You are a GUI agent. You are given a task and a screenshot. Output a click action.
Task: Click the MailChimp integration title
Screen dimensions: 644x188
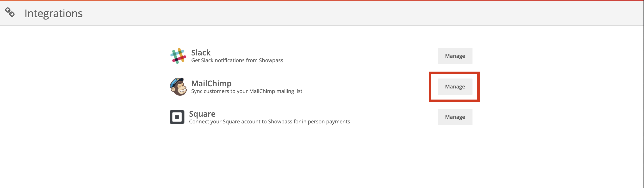211,83
